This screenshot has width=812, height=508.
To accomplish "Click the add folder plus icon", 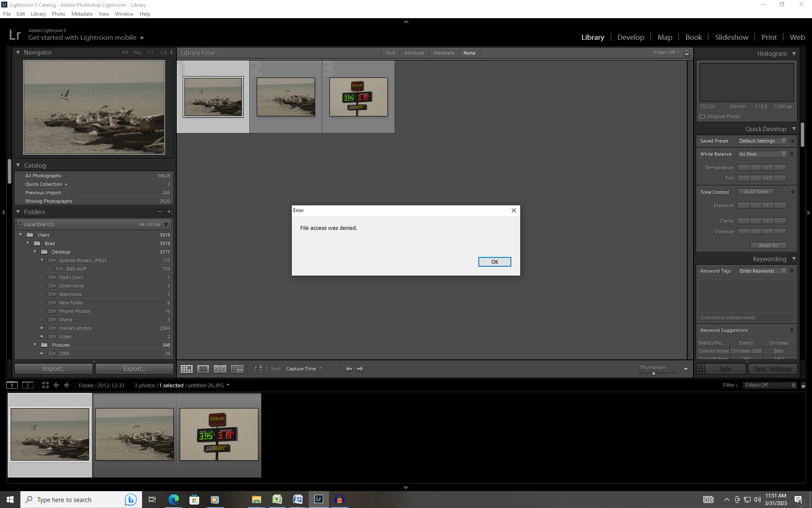I will pos(169,212).
